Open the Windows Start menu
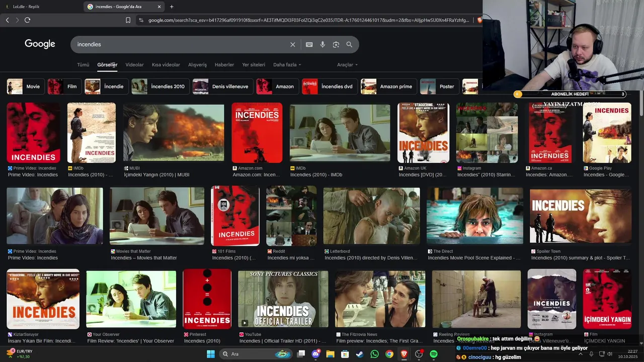The height and width of the screenshot is (362, 644). coord(211,354)
